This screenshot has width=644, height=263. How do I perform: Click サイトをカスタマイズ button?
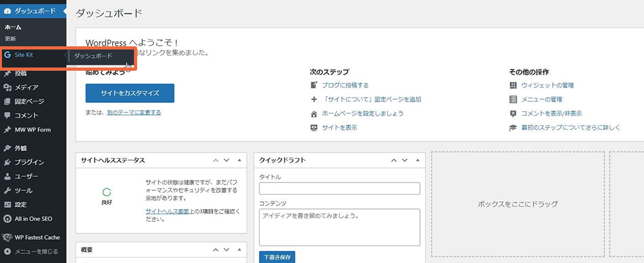pos(130,93)
